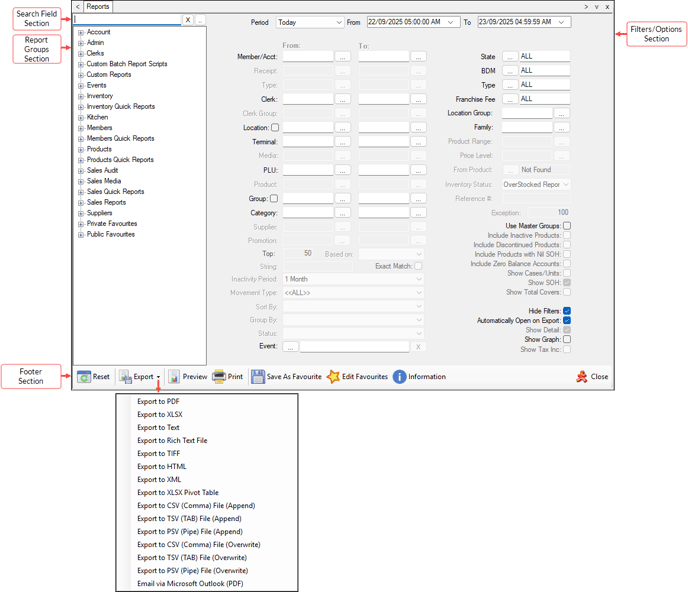Click the Reset icon in the footer
688x592 pixels.
[84, 377]
